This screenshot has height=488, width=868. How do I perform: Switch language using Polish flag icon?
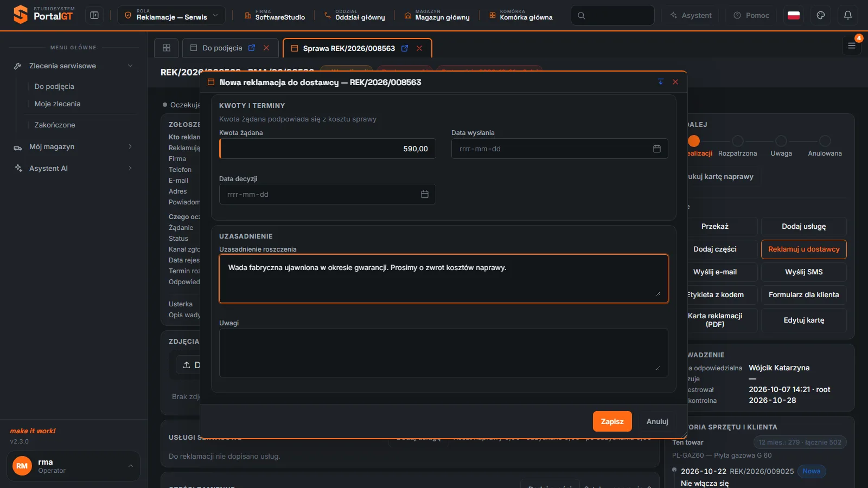point(794,15)
